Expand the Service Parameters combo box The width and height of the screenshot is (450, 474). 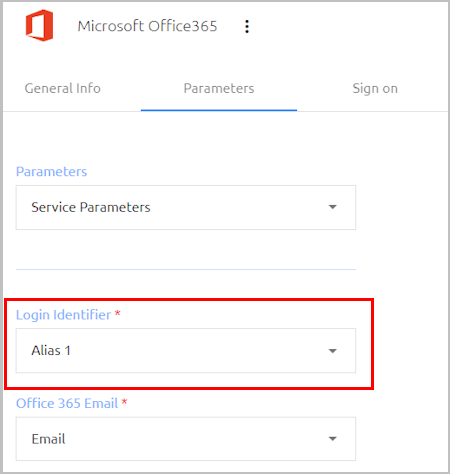186,207
